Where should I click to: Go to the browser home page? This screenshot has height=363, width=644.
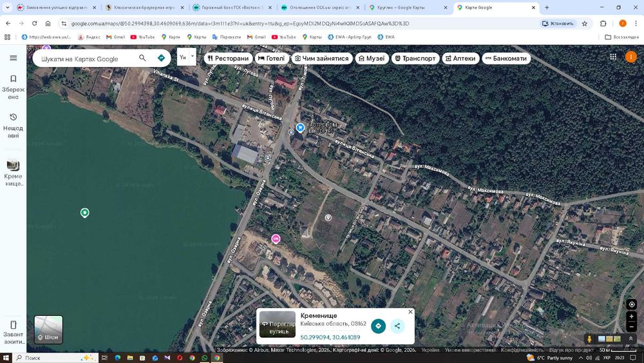[x=48, y=23]
